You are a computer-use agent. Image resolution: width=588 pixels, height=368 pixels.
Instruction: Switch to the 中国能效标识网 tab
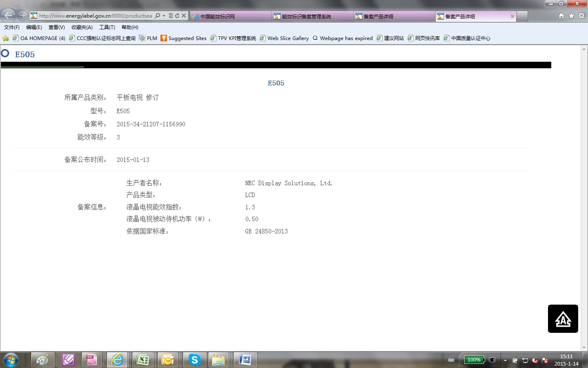[x=231, y=16]
